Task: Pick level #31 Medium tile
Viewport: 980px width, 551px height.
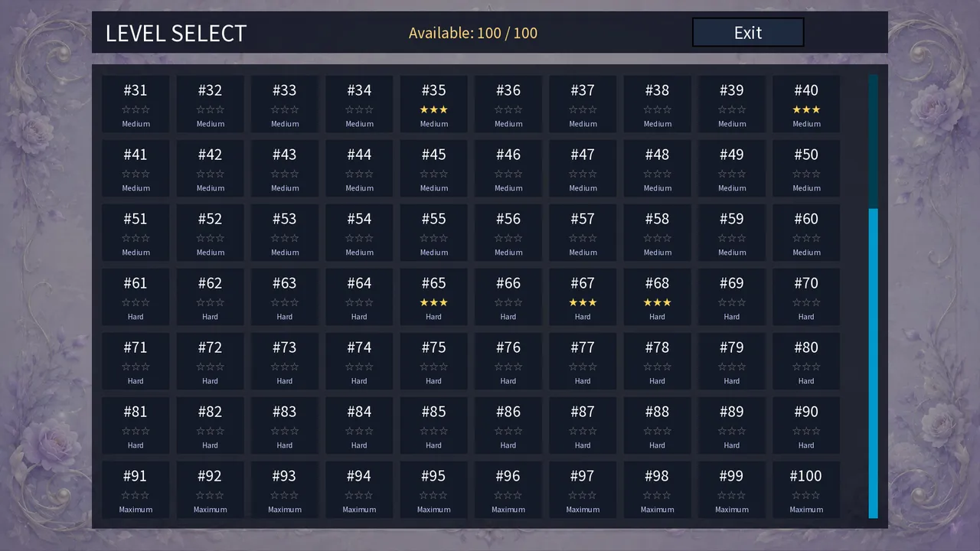Action: pyautogui.click(x=136, y=104)
